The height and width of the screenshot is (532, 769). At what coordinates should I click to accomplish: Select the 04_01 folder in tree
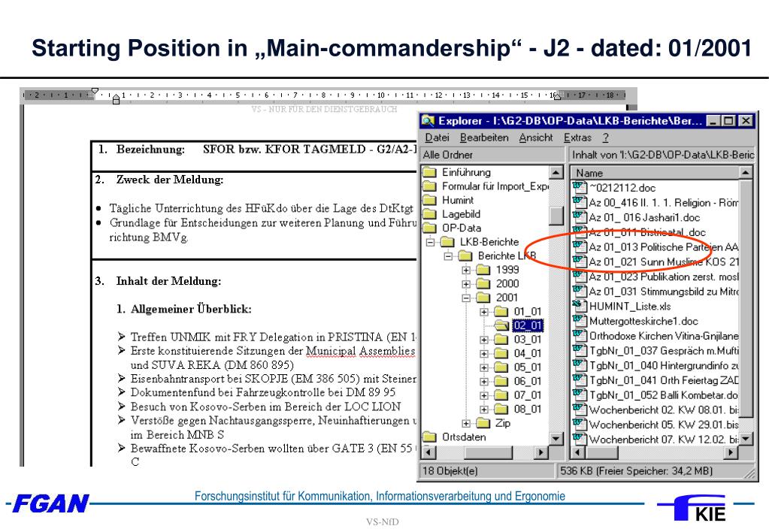point(527,353)
